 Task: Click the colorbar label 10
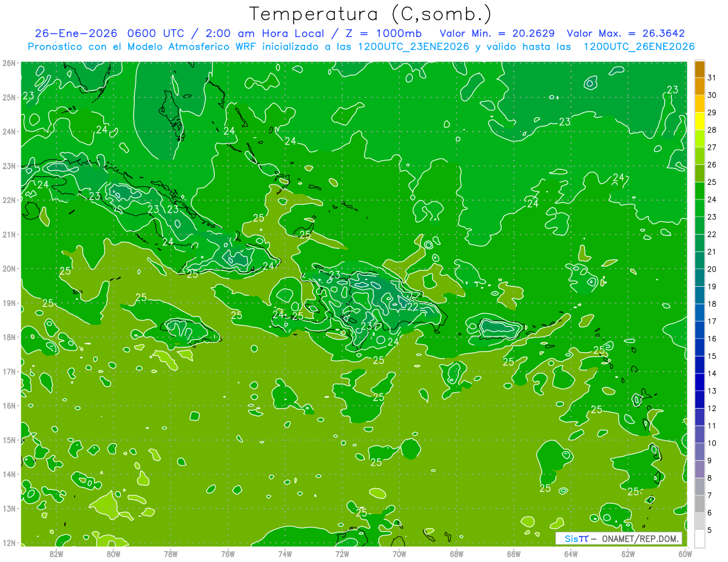[712, 443]
